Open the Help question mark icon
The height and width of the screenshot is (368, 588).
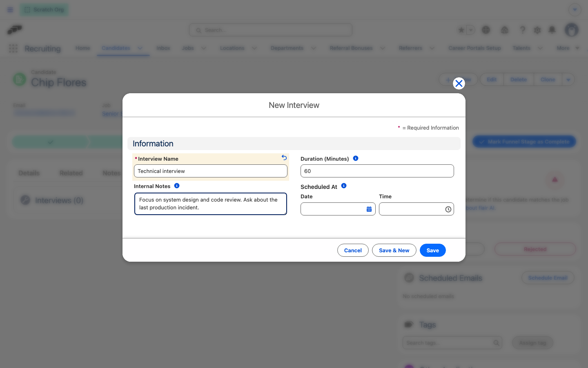click(x=522, y=30)
